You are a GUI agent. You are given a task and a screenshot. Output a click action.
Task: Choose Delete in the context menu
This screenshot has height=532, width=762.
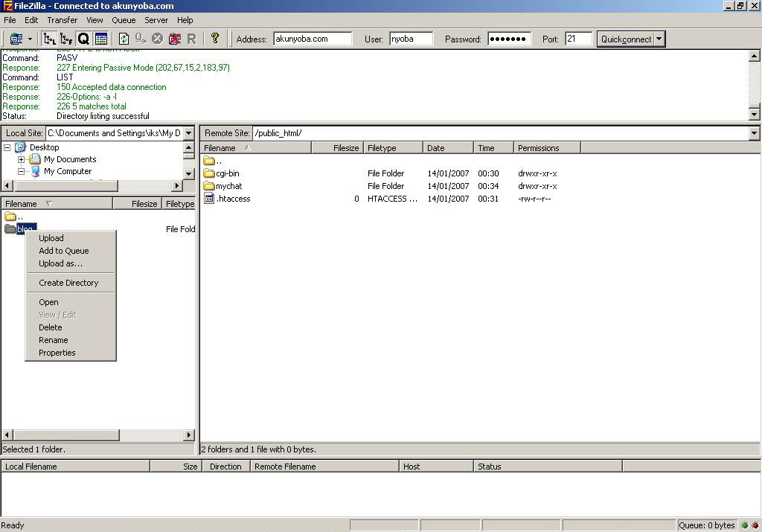[x=71, y=327]
